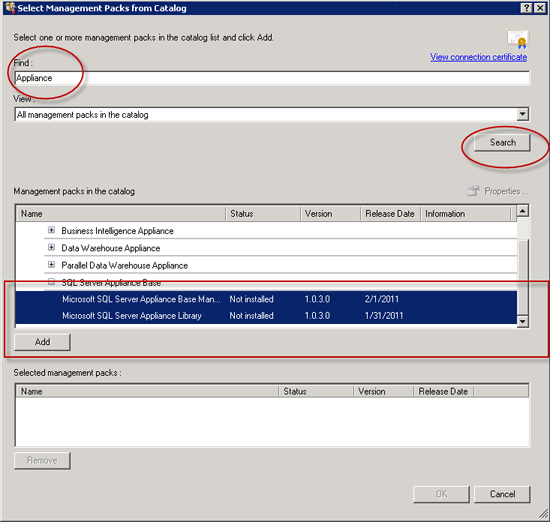Viewport: 550px width, 522px height.
Task: Select the Data Warehouse Appliance row
Action: 281,248
